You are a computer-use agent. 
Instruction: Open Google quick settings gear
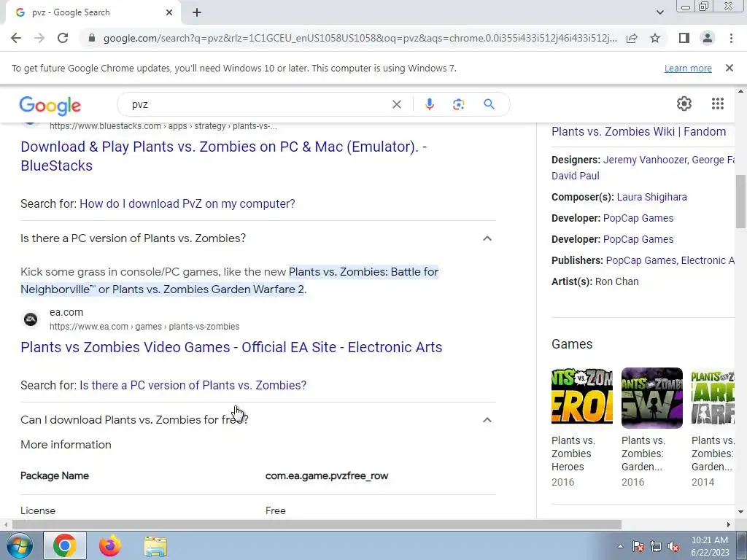pos(684,104)
